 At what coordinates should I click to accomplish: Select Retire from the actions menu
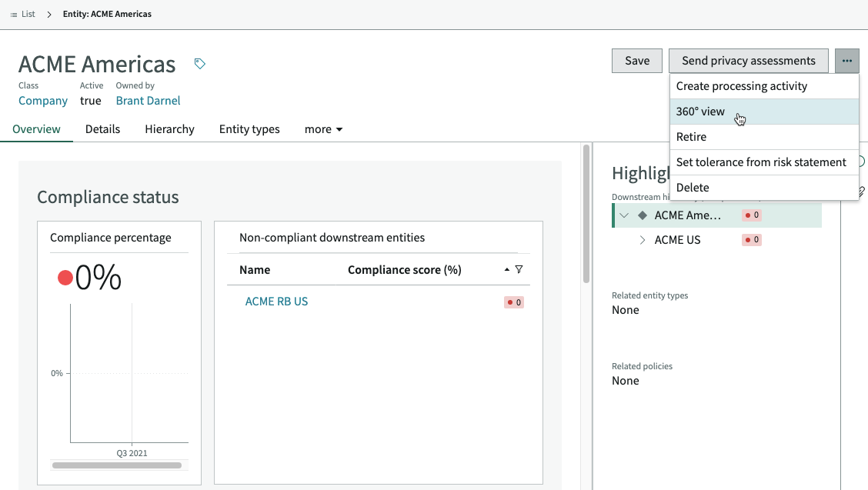click(x=764, y=137)
